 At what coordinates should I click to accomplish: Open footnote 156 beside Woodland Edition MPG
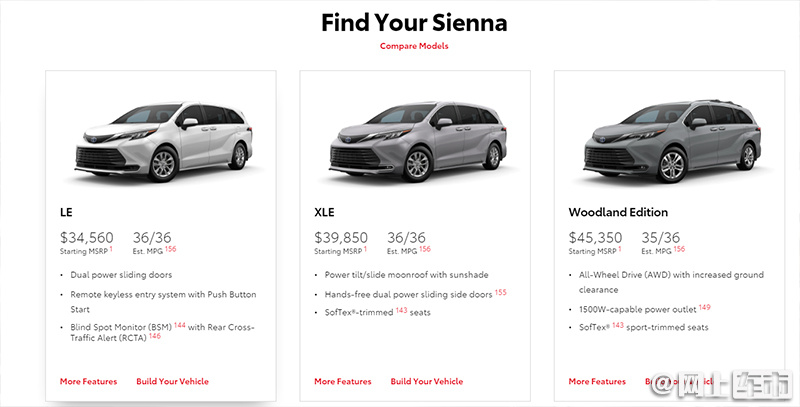click(679, 249)
